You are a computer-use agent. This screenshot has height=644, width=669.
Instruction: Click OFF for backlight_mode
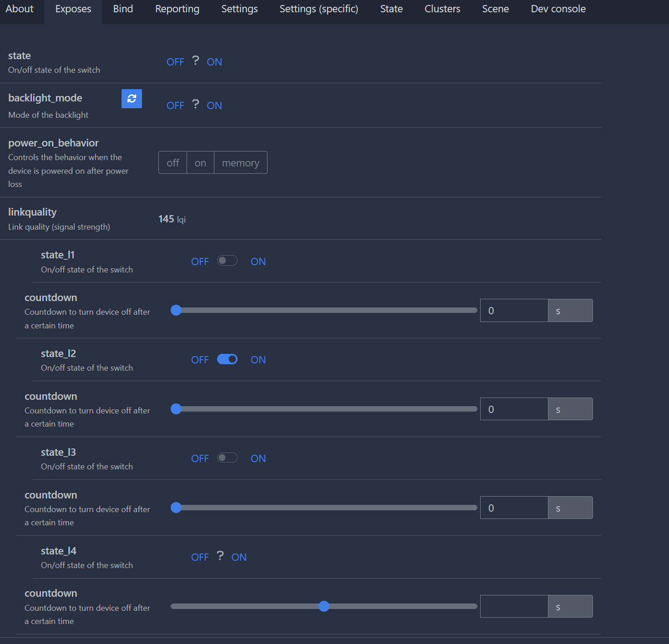(x=175, y=105)
